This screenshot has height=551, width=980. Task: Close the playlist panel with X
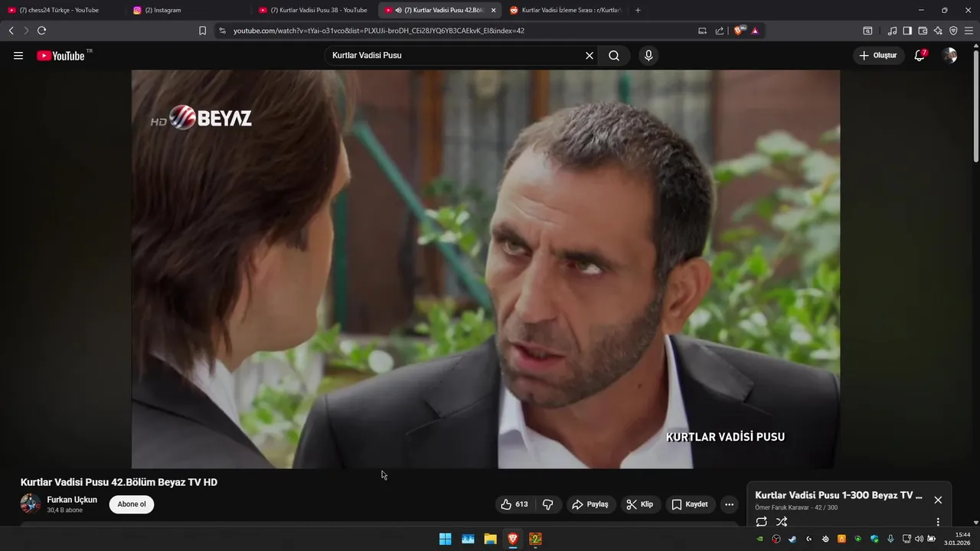click(938, 500)
